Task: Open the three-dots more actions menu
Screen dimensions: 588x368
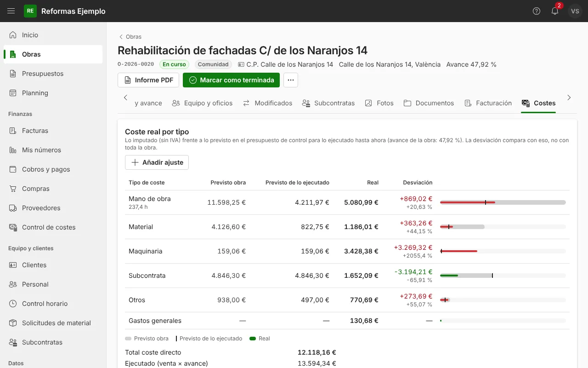Action: (291, 80)
